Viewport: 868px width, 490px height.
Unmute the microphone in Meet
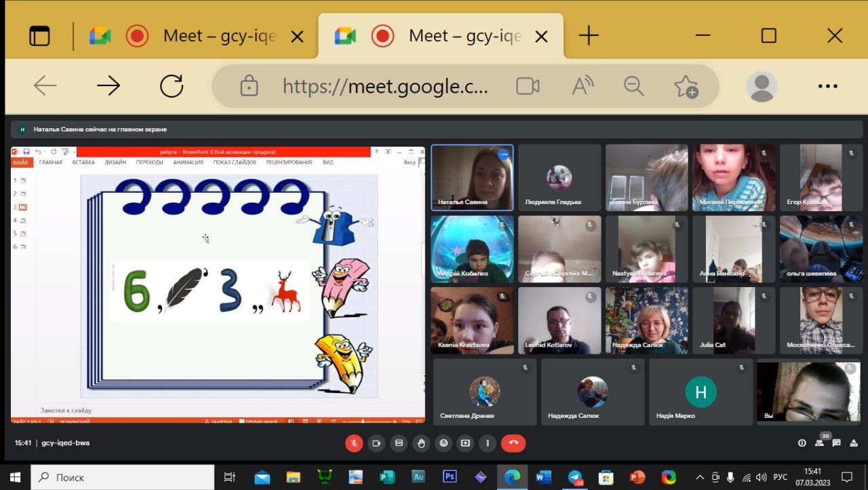353,443
